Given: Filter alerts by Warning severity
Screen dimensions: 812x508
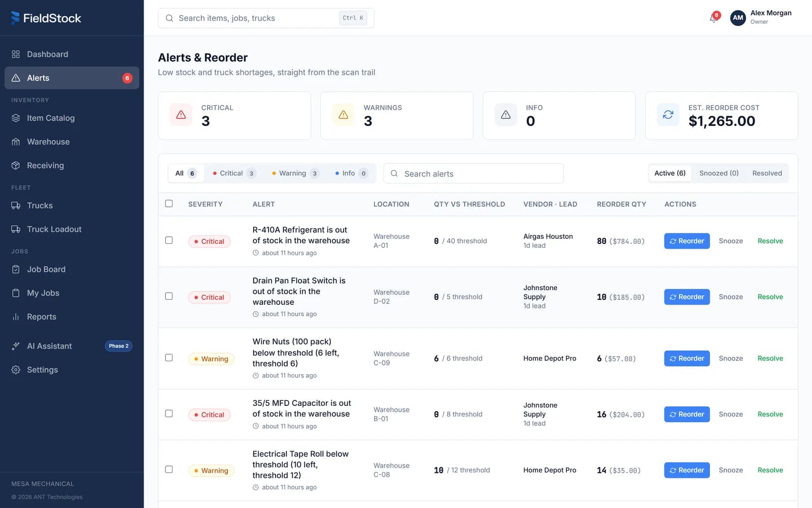Looking at the screenshot, I should (295, 173).
